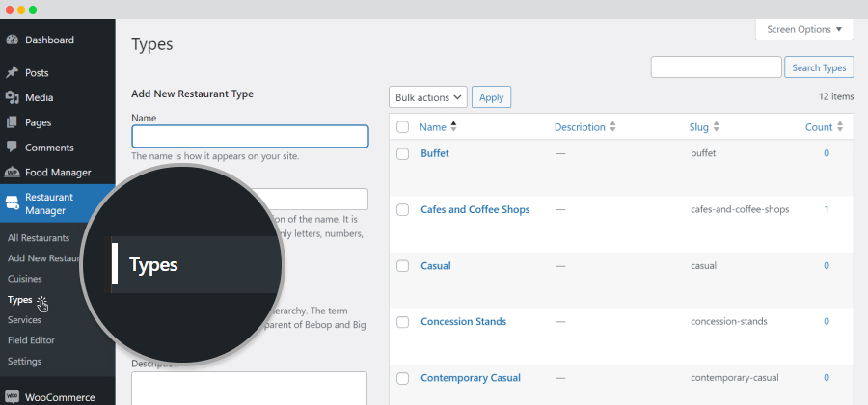Viewport: 868px width, 405px height.
Task: Toggle the select-all checkbox in table header
Action: click(402, 127)
